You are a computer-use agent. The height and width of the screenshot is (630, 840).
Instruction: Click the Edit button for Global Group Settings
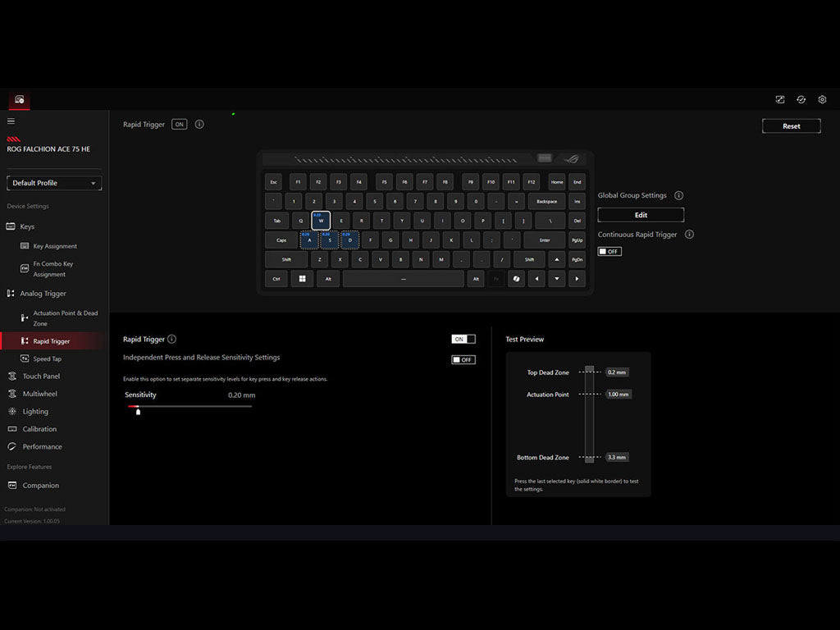(641, 215)
